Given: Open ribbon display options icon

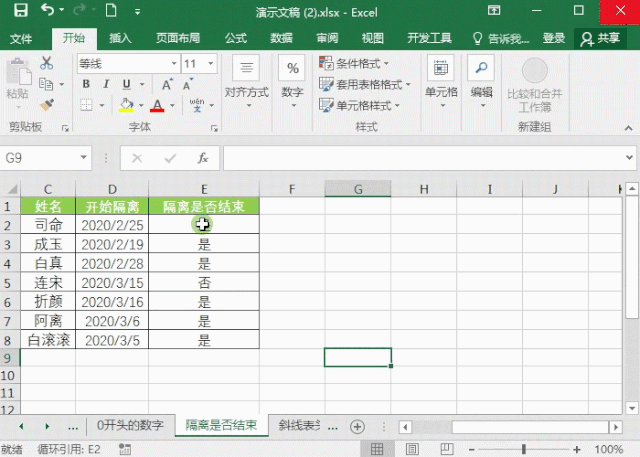Looking at the screenshot, I should [x=494, y=10].
